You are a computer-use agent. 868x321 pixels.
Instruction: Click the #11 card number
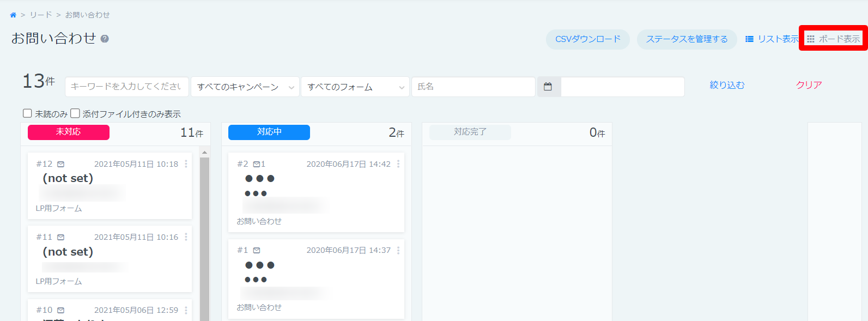click(x=45, y=237)
